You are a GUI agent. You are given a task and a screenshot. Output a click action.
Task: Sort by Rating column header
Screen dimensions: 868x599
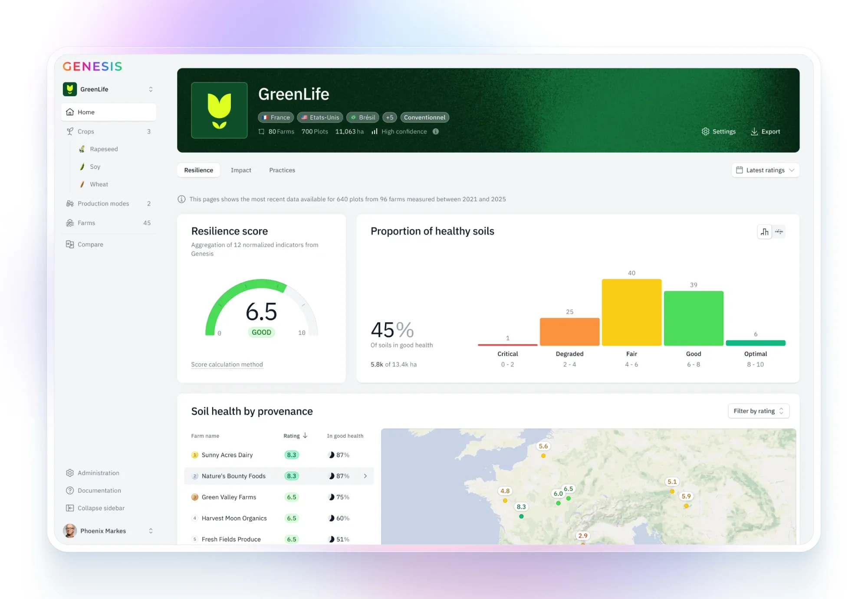(296, 436)
